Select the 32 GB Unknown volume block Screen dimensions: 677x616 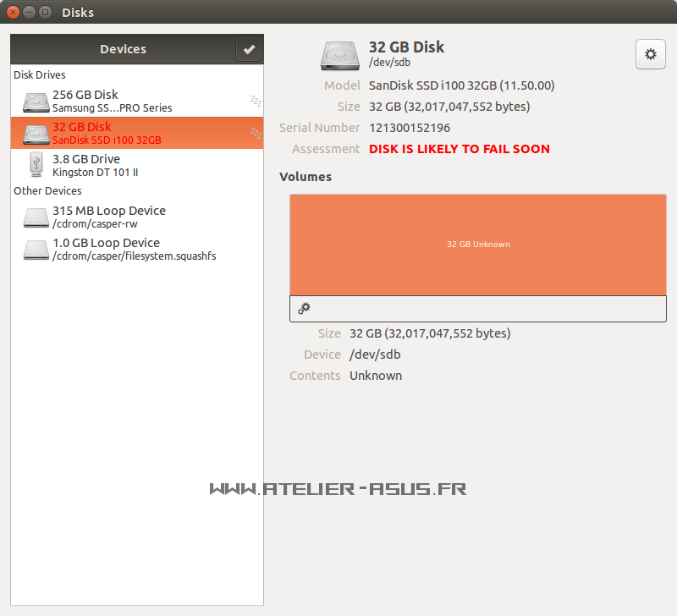478,244
